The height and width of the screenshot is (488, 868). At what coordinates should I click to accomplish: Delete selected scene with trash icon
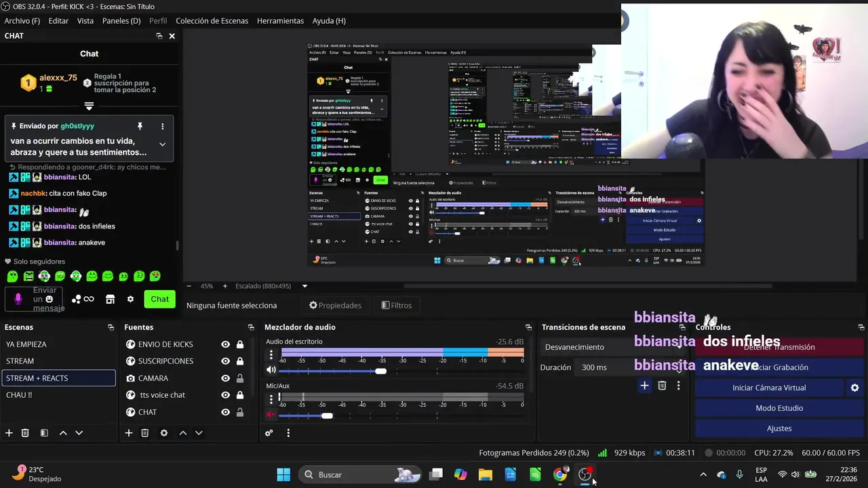[25, 433]
